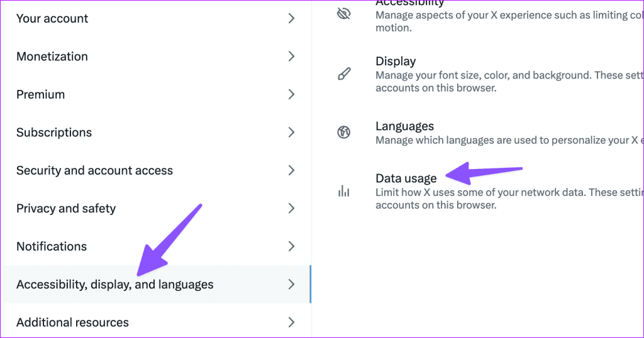Click the Data usage bar chart icon
The width and height of the screenshot is (644, 338).
click(344, 191)
